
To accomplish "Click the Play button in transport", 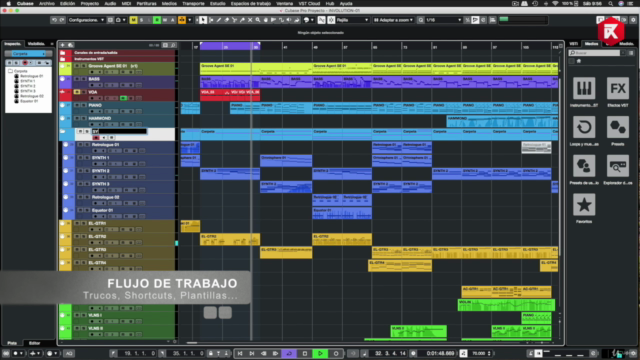I will (x=320, y=353).
